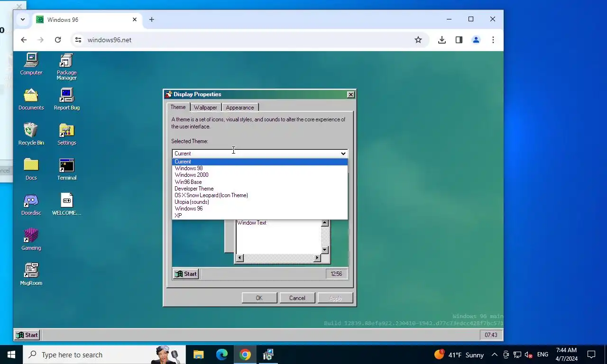Click preview horizontal scrollbar right arrow
Image resolution: width=607 pixels, height=364 pixels.
pyautogui.click(x=317, y=258)
